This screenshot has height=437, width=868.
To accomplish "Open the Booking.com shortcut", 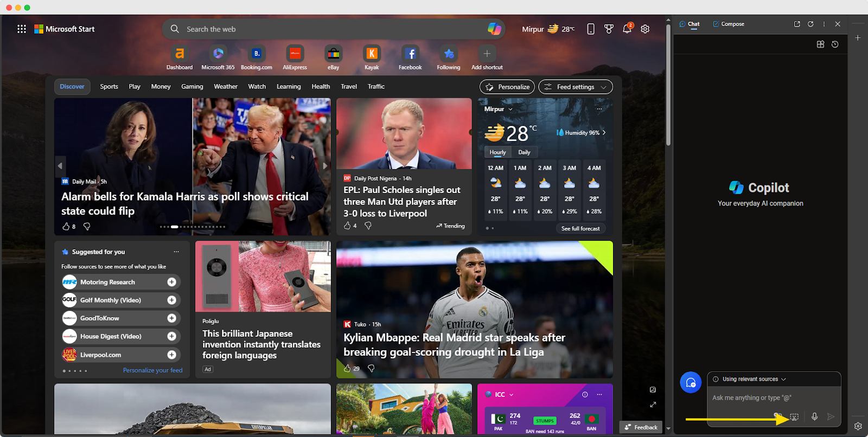I will [x=257, y=57].
